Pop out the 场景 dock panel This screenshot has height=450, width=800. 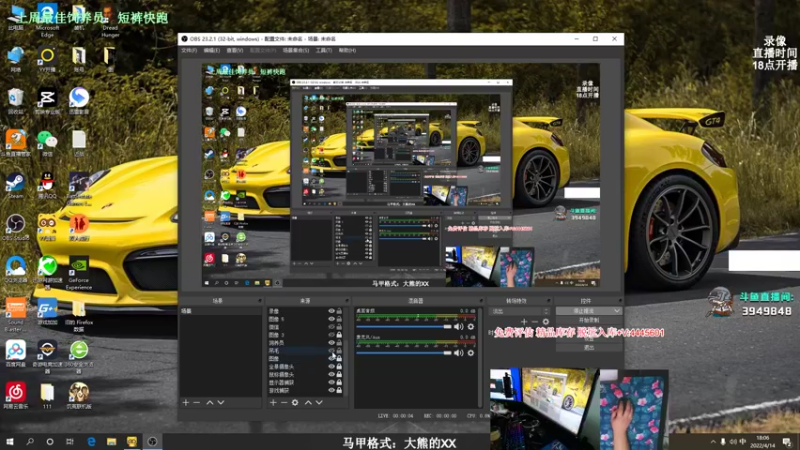[x=260, y=301]
